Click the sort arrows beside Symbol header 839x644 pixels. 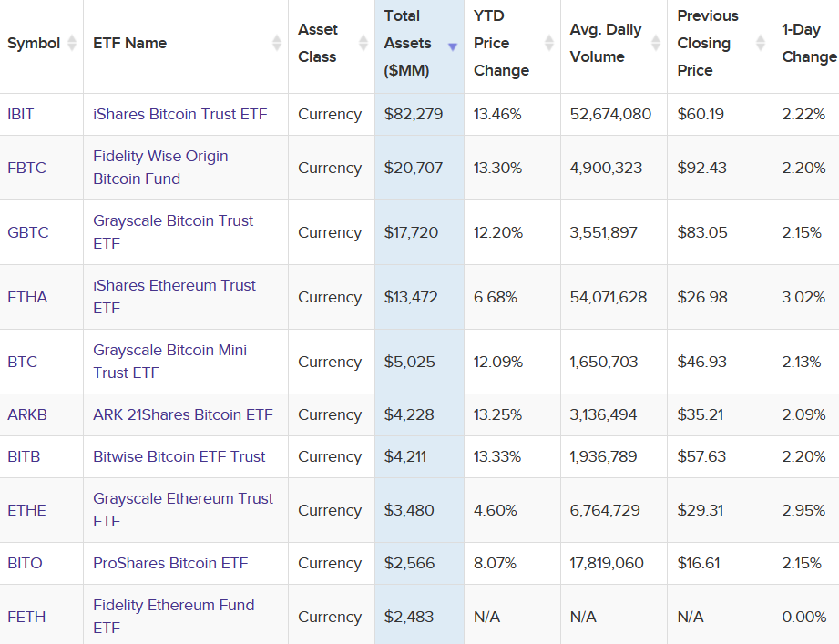(x=72, y=43)
